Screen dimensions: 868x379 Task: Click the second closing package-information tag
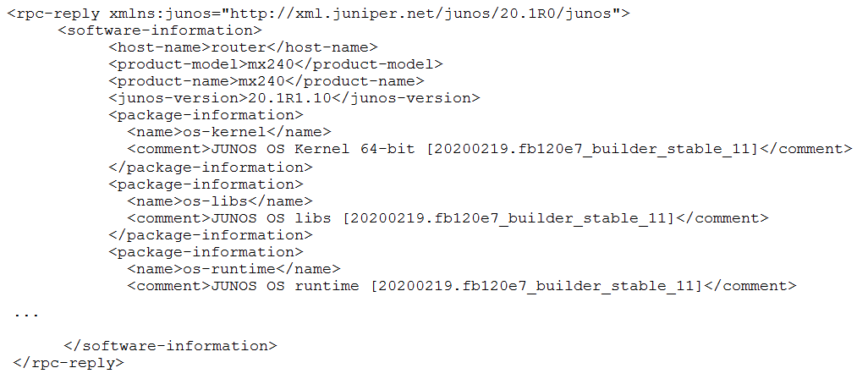pos(211,235)
